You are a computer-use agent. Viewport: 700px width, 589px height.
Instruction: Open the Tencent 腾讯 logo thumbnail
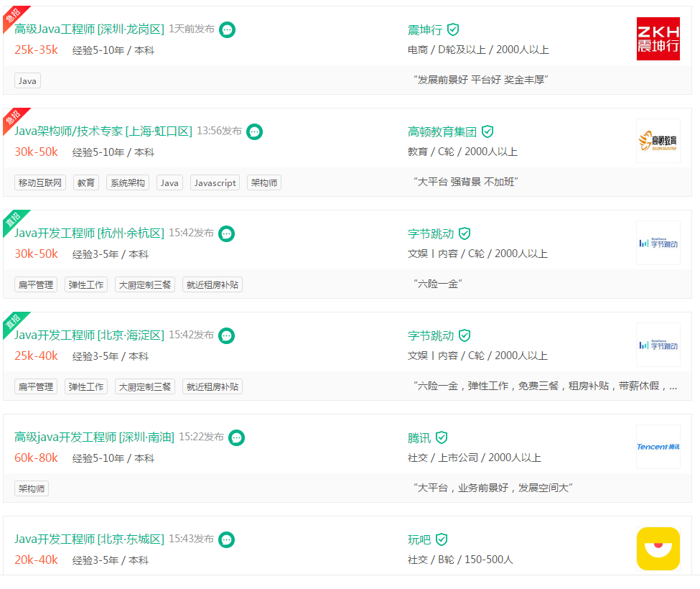(658, 447)
